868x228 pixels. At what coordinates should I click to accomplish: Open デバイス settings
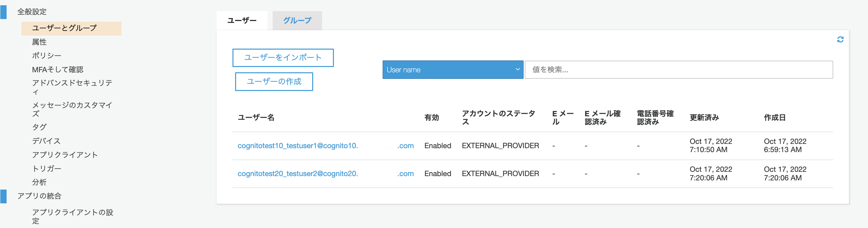pyautogui.click(x=46, y=141)
